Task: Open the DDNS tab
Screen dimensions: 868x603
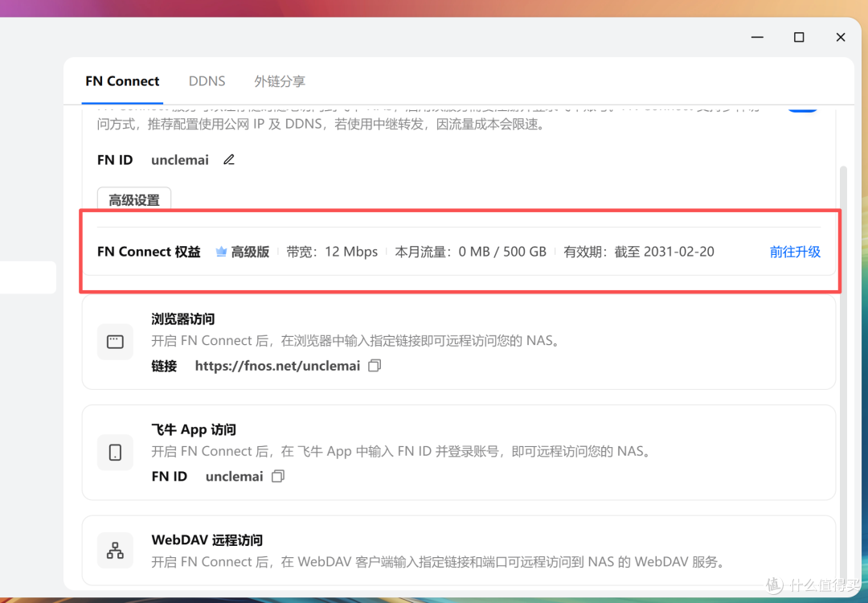Action: click(x=207, y=81)
